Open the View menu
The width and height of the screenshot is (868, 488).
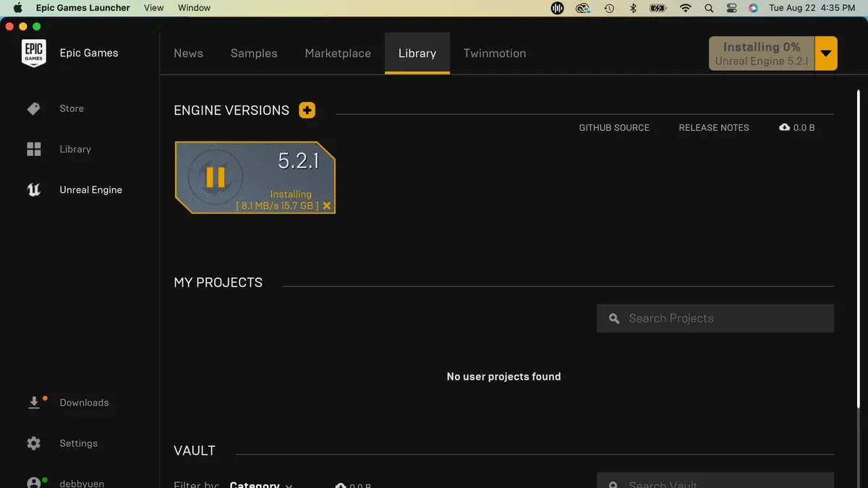[x=153, y=8]
